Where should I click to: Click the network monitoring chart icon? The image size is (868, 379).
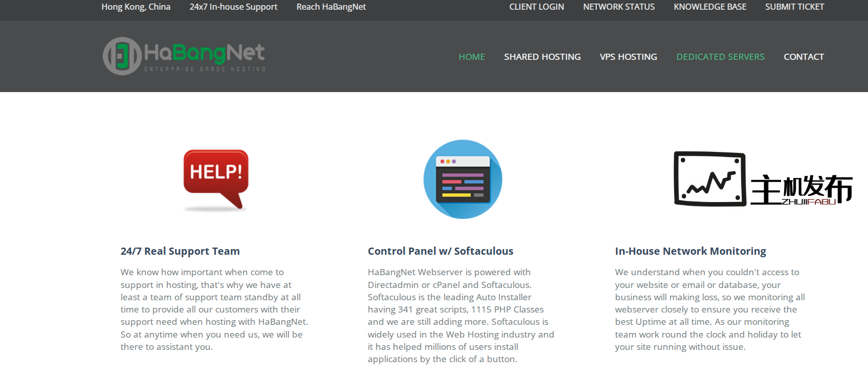click(x=709, y=179)
